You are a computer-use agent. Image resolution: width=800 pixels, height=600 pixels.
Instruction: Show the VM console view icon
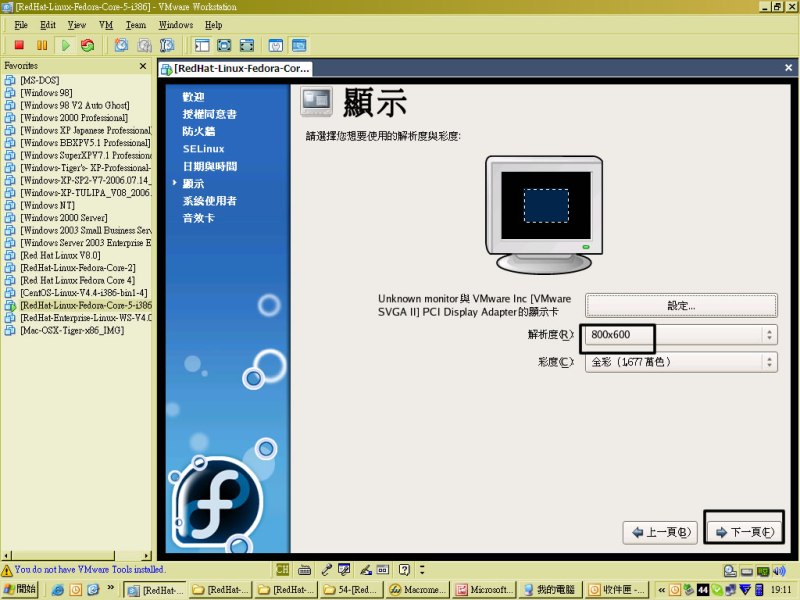[299, 45]
